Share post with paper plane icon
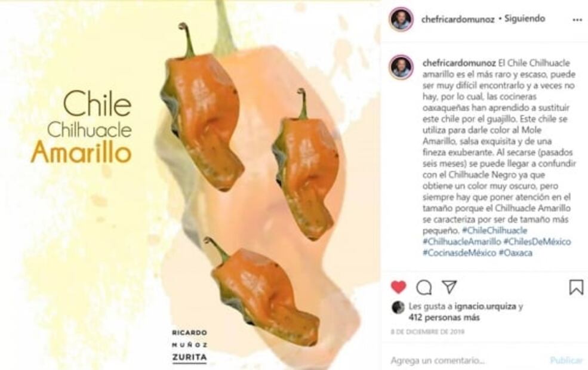This screenshot has width=588, height=370. coord(449,287)
